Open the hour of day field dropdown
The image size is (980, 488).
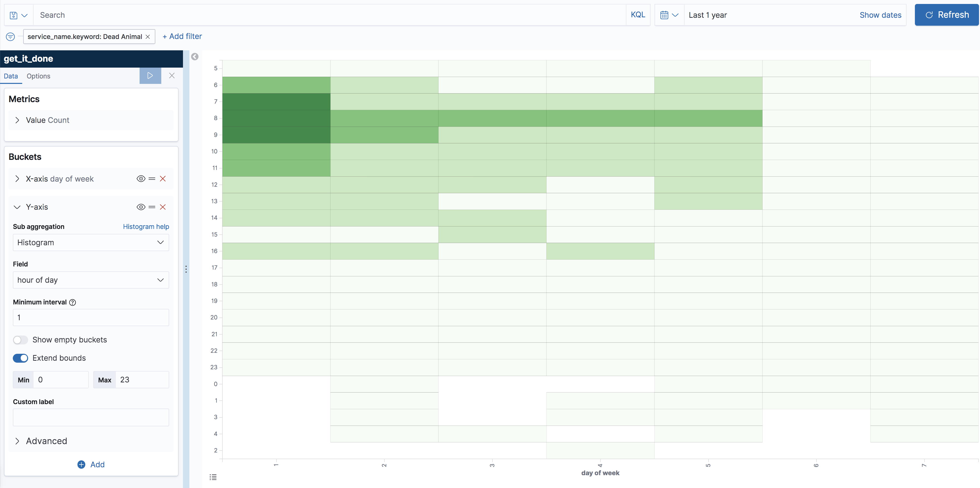(91, 280)
